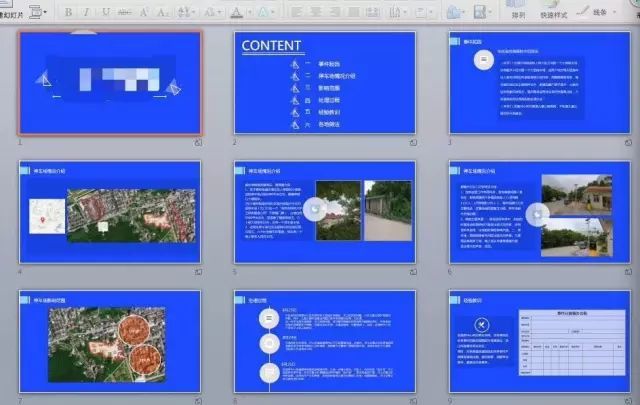Expand the change case dropdown arrow
This screenshot has width=640, height=405.
218,13
